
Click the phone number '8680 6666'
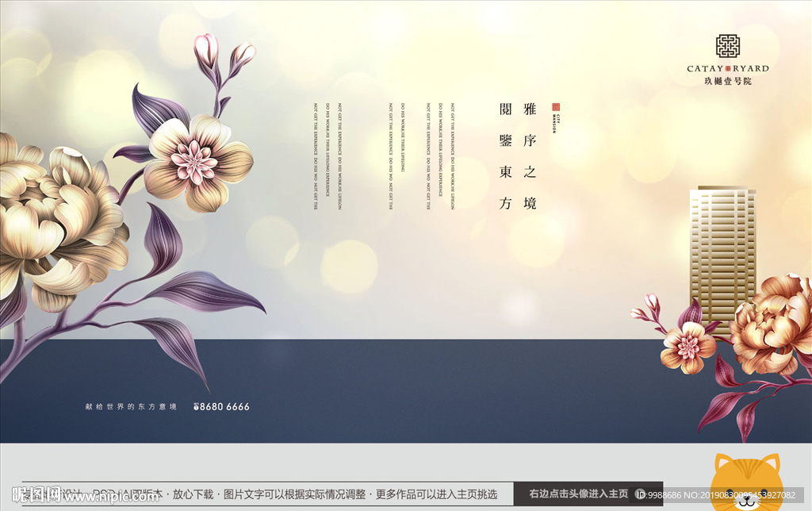224,407
